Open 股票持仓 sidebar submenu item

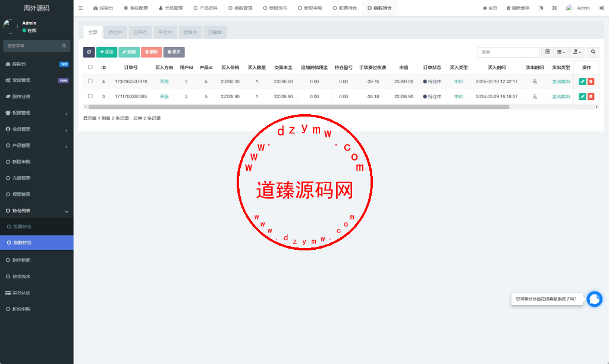[x=36, y=227]
